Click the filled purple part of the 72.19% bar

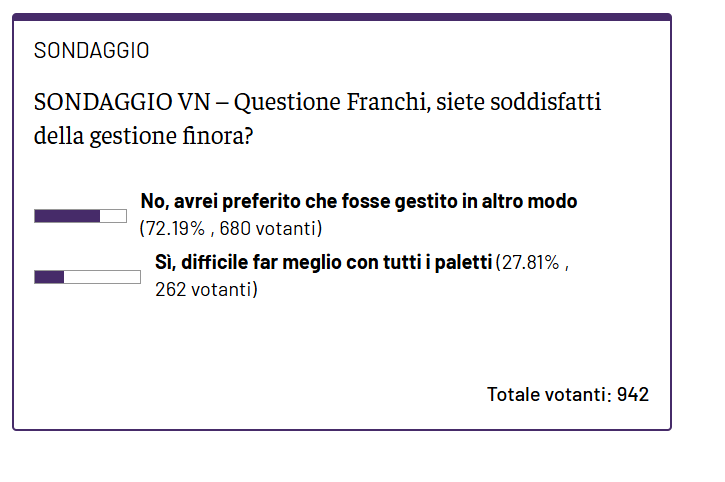pos(67,216)
